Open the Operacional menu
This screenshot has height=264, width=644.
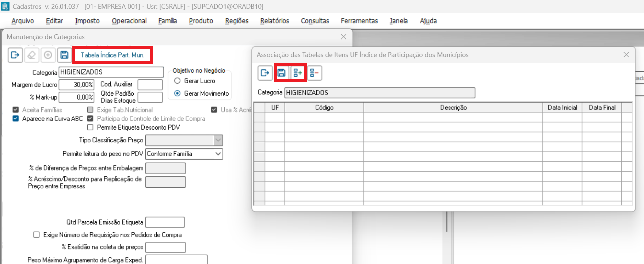[129, 21]
